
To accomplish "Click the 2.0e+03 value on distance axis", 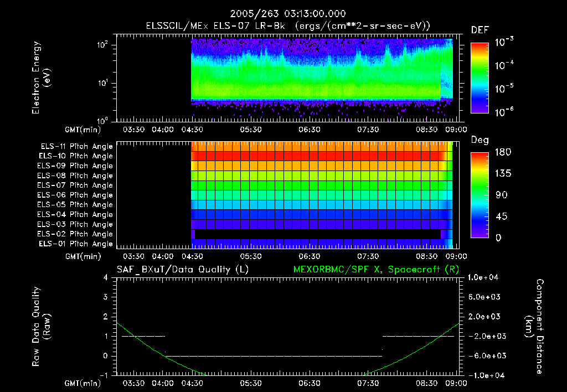I will coord(484,317).
